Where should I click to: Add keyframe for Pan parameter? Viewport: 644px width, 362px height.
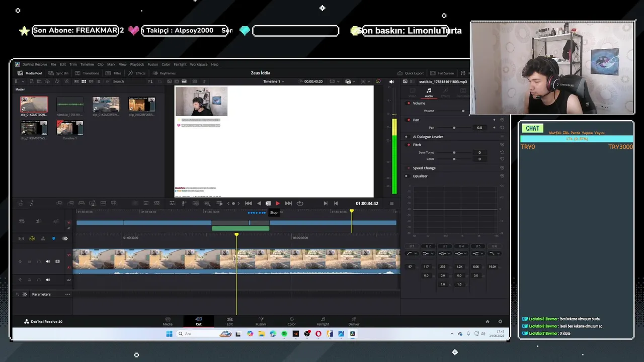(495, 128)
